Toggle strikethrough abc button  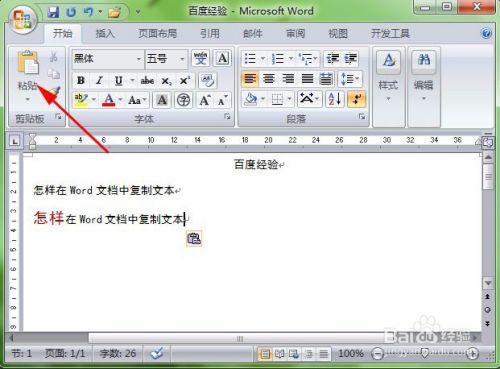(147, 80)
